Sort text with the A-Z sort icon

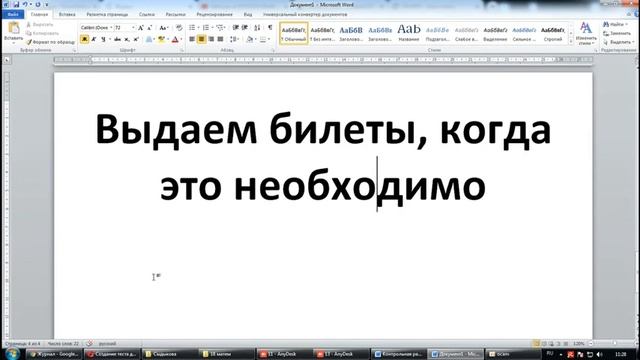point(257,28)
